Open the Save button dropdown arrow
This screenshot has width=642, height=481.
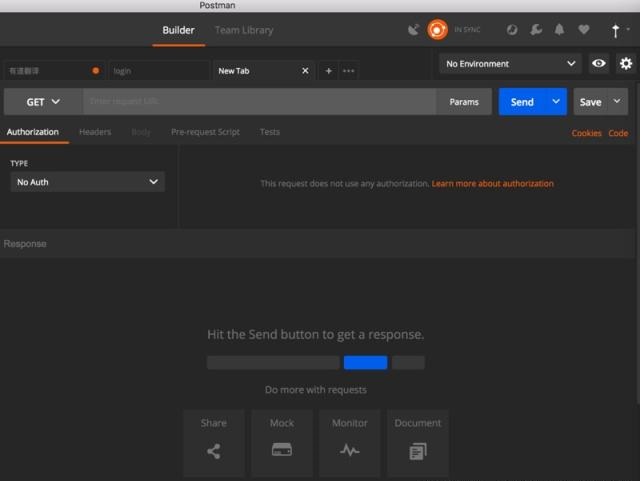[617, 101]
